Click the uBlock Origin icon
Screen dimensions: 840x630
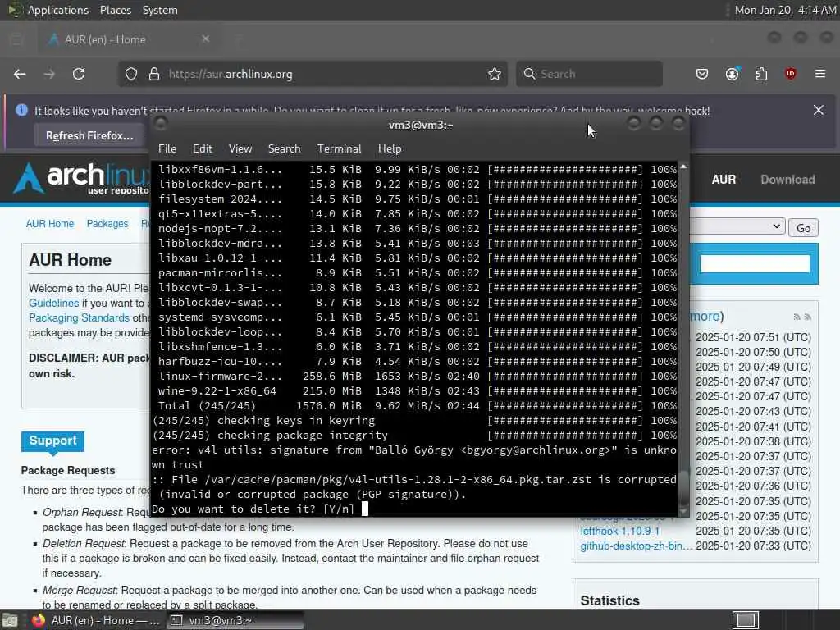tap(790, 74)
